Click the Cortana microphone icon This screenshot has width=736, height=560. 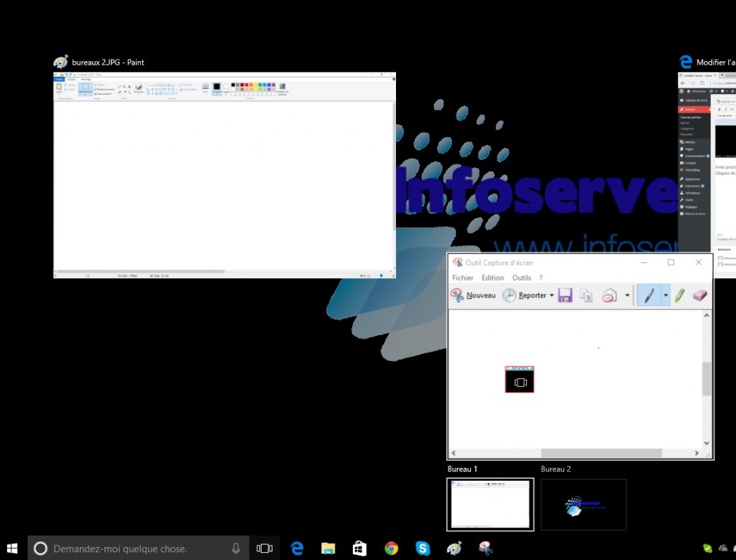point(236,548)
